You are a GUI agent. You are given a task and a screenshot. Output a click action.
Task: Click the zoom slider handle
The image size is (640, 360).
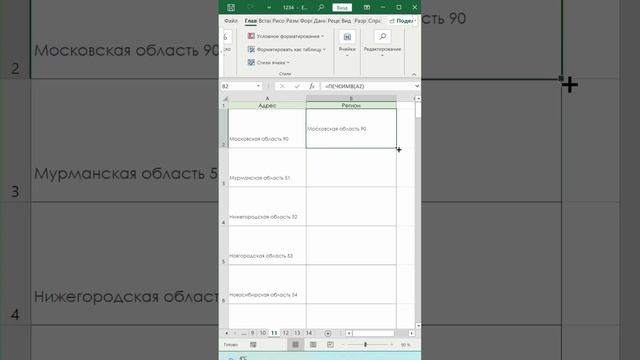(365, 345)
